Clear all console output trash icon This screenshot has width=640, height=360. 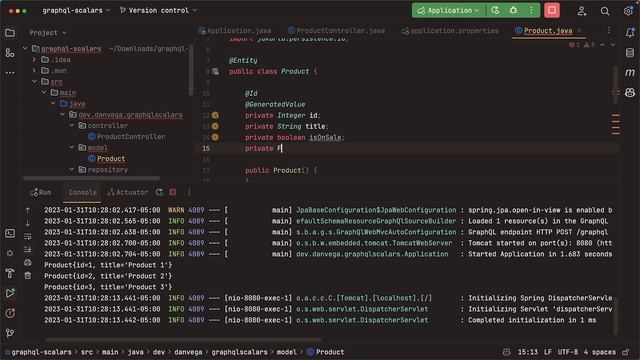click(x=28, y=276)
